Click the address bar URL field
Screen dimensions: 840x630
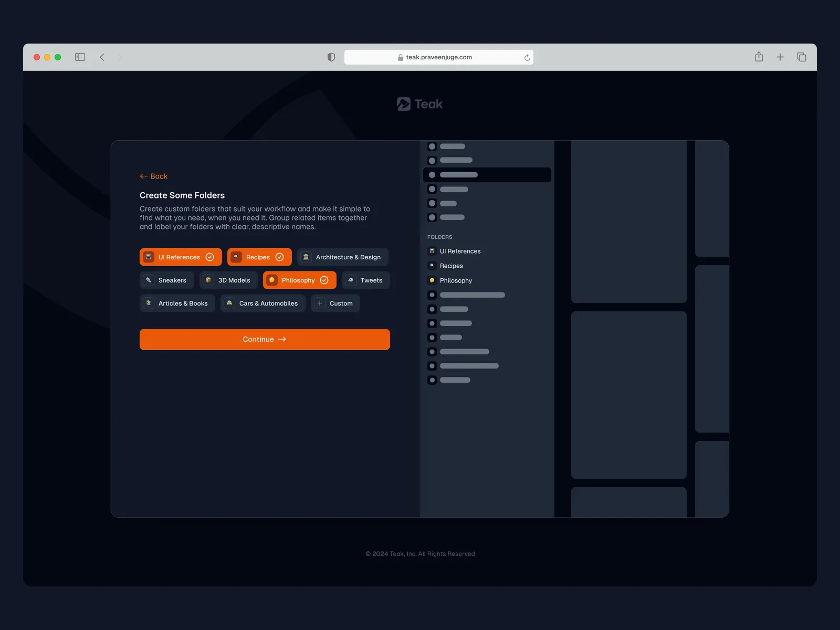tap(439, 57)
